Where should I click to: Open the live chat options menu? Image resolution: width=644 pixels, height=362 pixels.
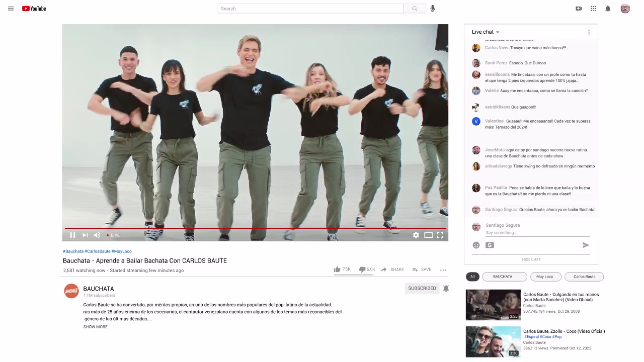(x=589, y=32)
